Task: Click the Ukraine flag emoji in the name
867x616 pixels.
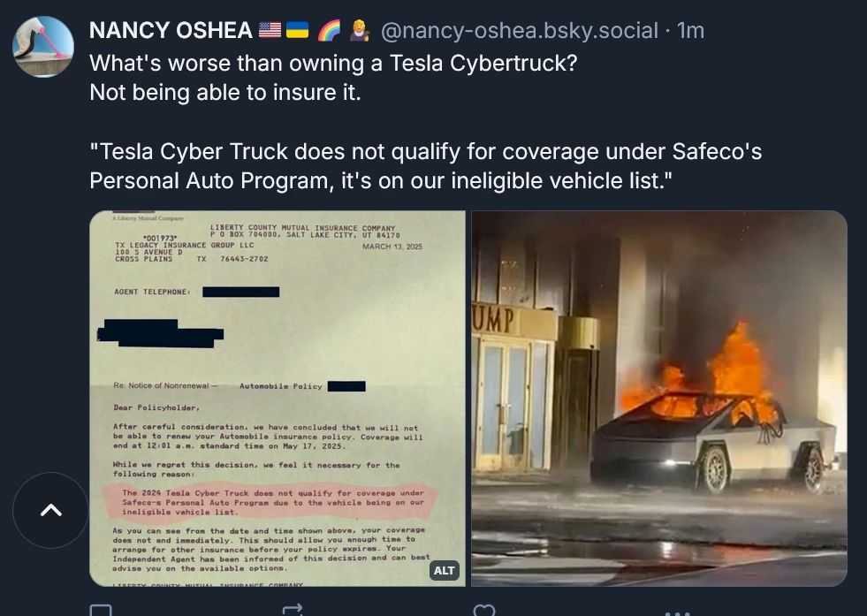Action: pos(297,30)
